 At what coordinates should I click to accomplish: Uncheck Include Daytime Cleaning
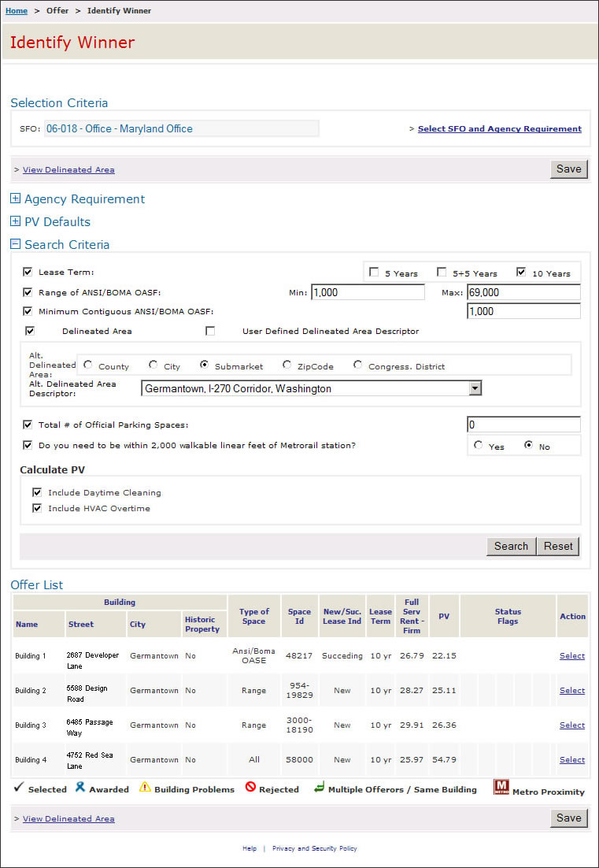point(37,492)
